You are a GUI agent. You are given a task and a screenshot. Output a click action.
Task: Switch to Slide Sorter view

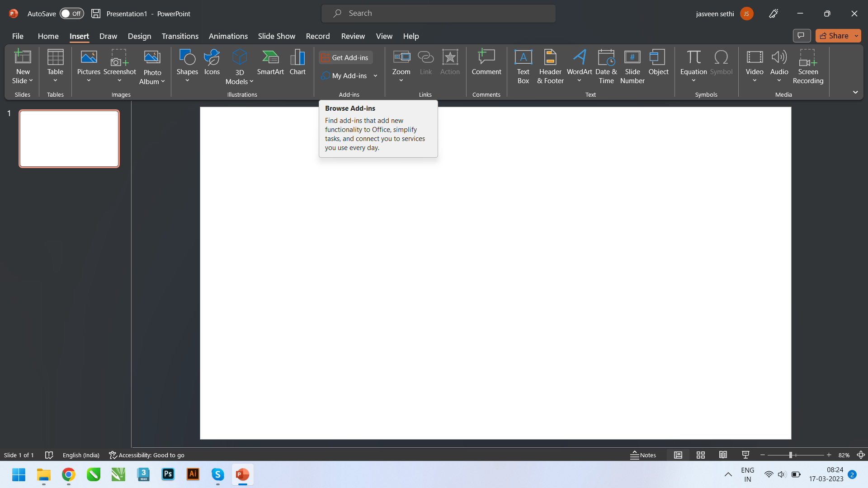click(x=700, y=455)
